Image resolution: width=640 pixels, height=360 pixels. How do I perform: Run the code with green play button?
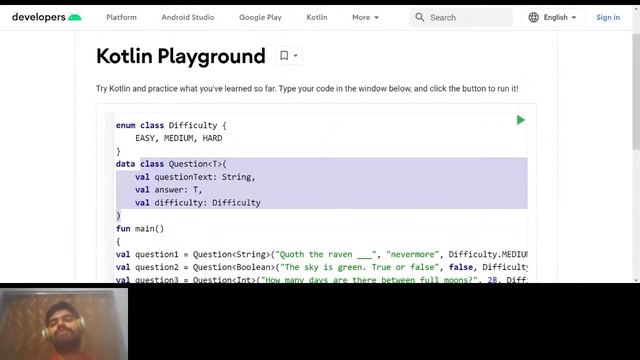[x=520, y=120]
